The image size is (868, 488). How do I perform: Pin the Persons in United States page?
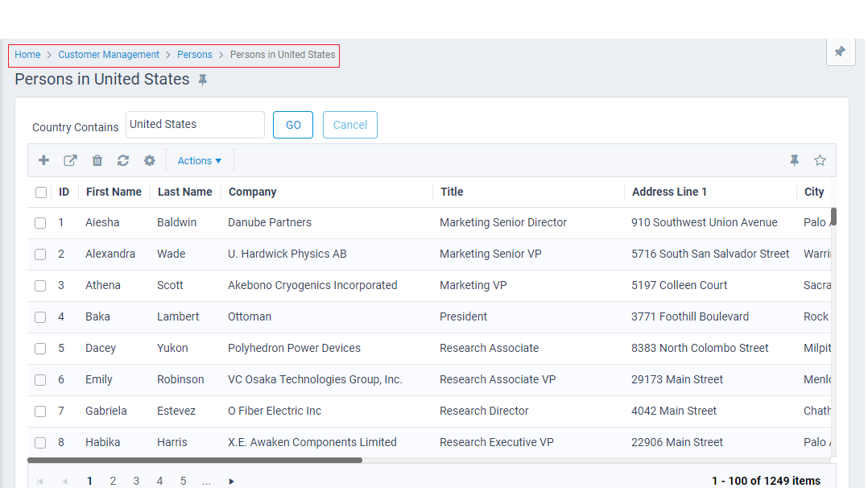coord(202,80)
